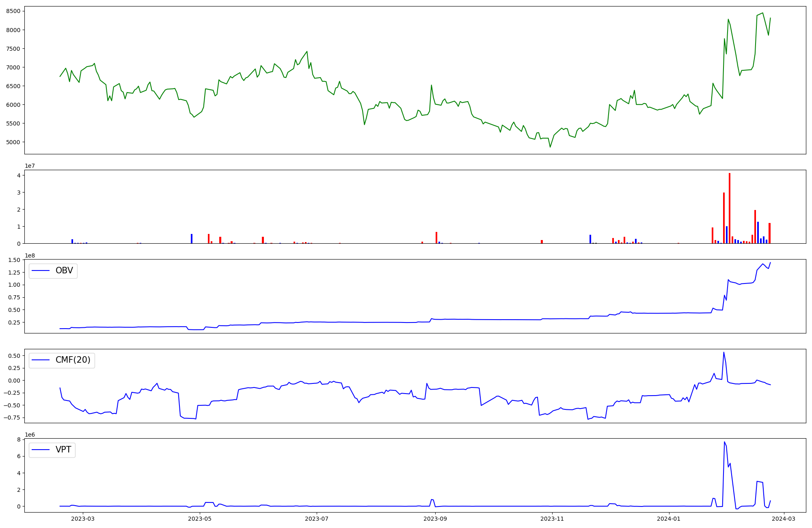812x528 pixels.
Task: Click the 2024-01 x-axis date label
Action: click(x=669, y=519)
